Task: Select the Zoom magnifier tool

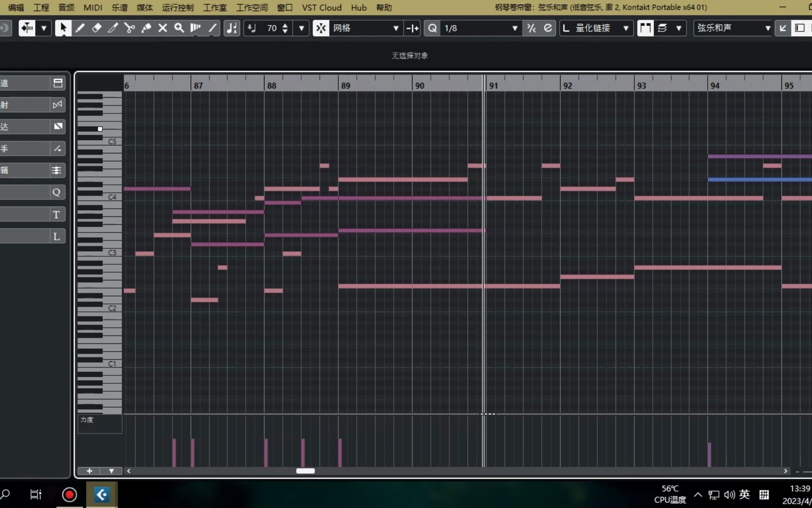Action: tap(179, 28)
